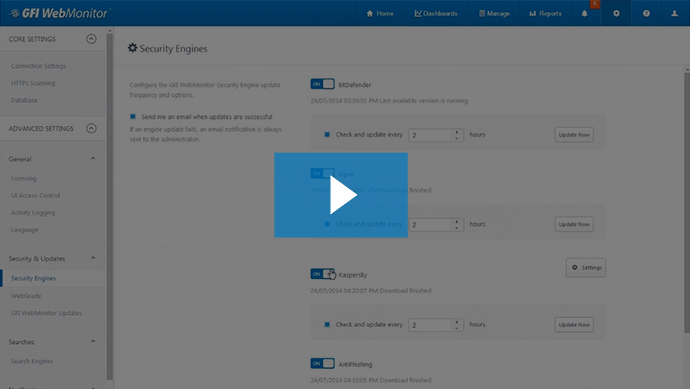
Task: Click BitDefender update hours field
Action: click(436, 135)
